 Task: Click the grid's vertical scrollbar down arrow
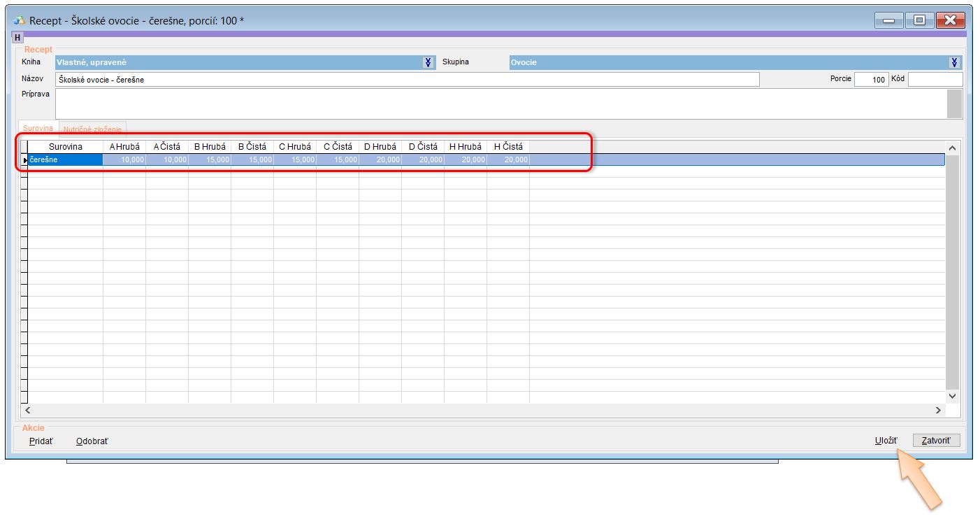[953, 396]
